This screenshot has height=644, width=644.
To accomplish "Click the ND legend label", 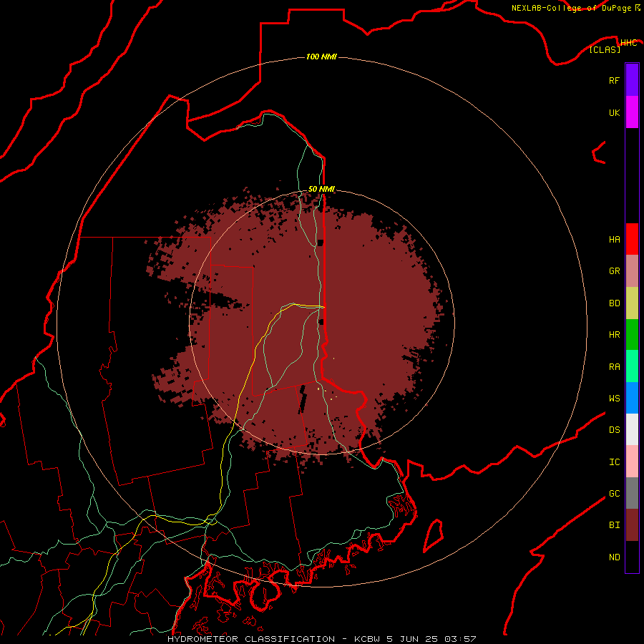I will [x=614, y=557].
